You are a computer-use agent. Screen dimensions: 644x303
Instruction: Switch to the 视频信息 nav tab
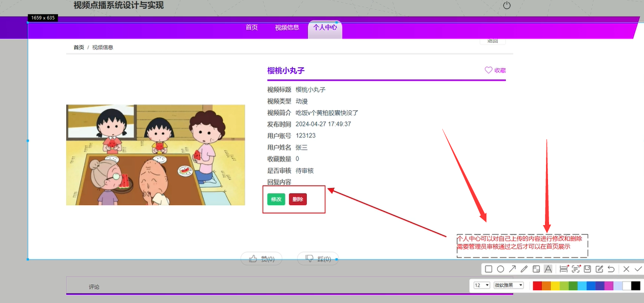[x=287, y=28]
